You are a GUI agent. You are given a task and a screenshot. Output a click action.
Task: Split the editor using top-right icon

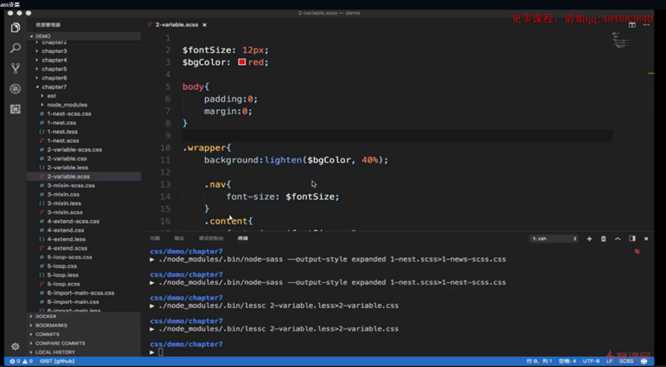[632, 25]
